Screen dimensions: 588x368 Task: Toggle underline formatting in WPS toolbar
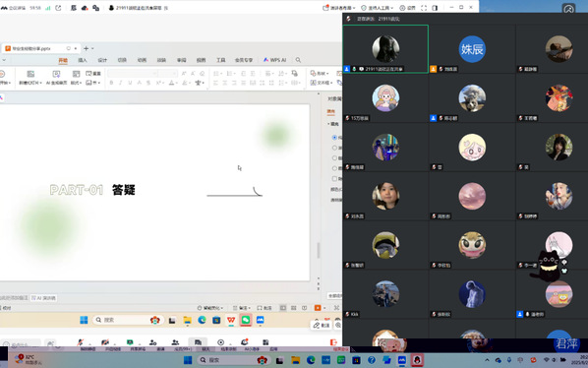click(130, 83)
